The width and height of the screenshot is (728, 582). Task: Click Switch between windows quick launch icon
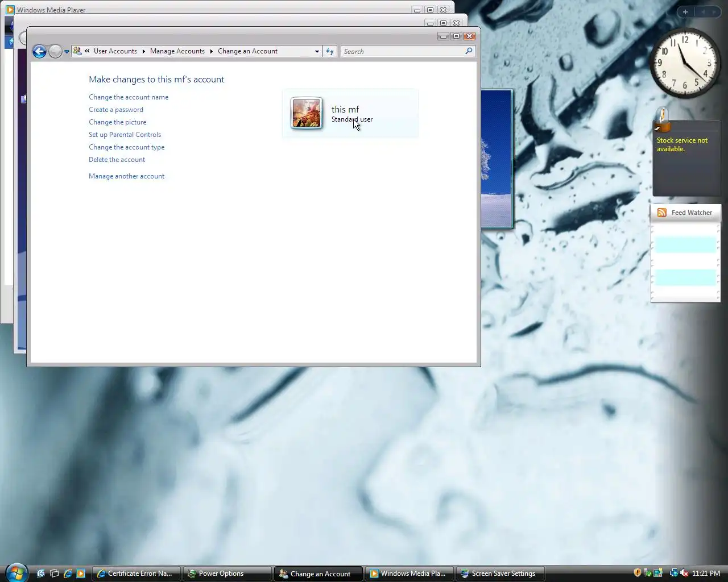click(x=54, y=573)
